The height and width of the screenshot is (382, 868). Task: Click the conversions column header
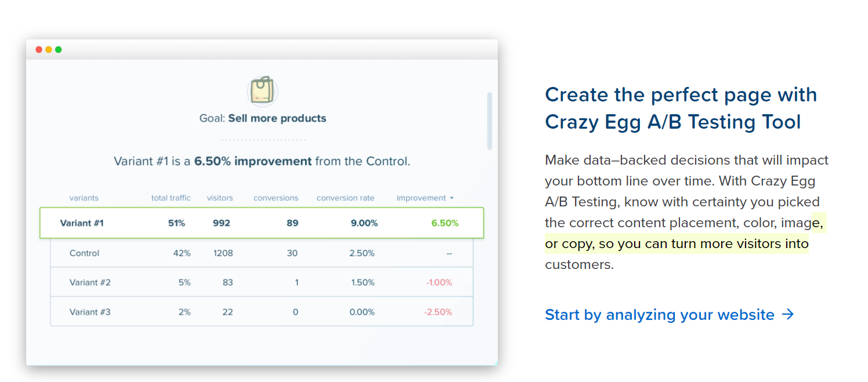[276, 198]
